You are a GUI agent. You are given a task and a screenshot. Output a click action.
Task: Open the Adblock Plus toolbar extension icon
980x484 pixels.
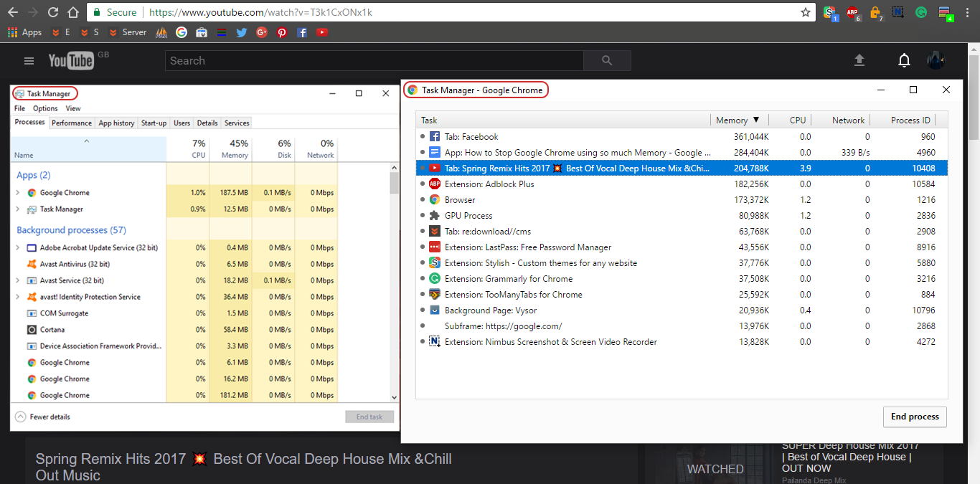coord(852,12)
